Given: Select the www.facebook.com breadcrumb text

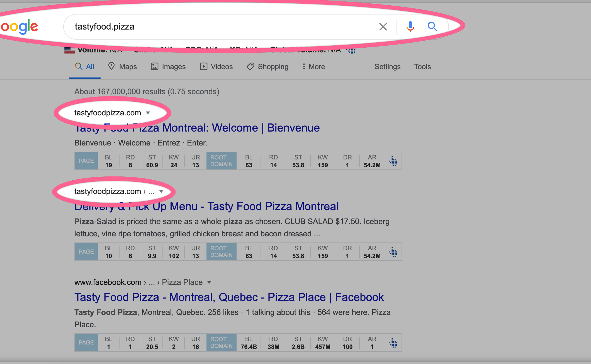Looking at the screenshot, I should [x=108, y=282].
